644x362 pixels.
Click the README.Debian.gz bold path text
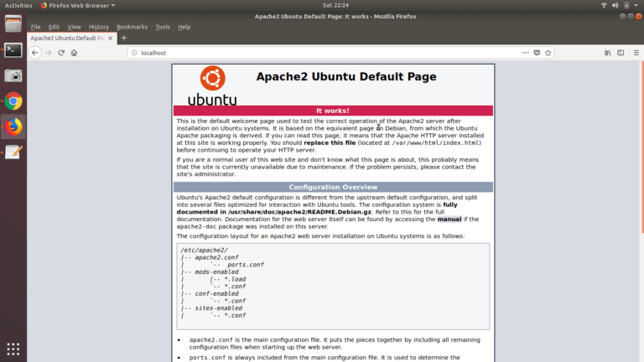click(x=300, y=212)
